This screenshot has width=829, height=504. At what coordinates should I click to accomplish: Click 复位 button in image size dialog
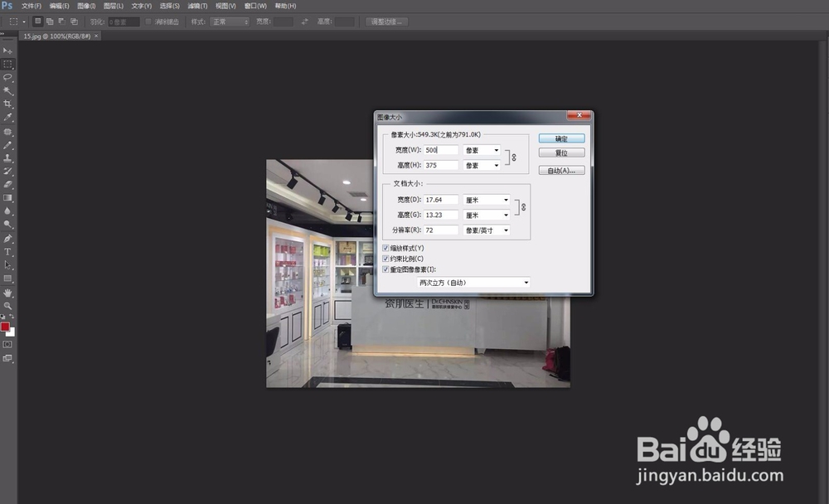(561, 153)
